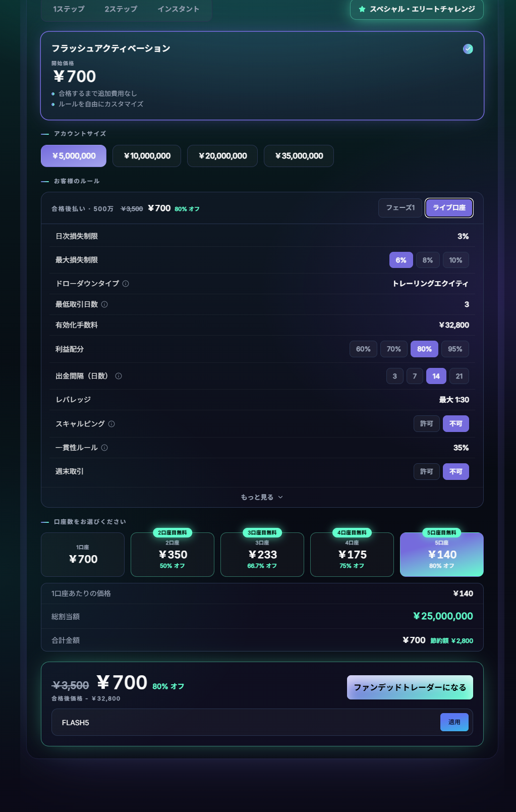Choose ¥35,000,000 account size
Image resolution: width=516 pixels, height=812 pixels.
299,156
